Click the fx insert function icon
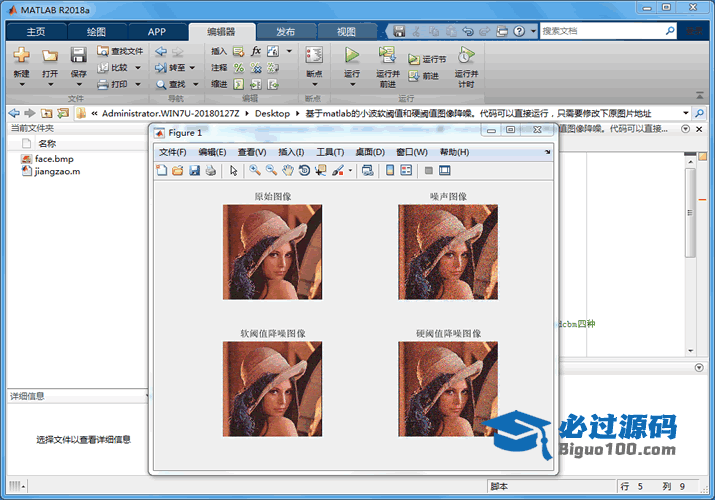 point(256,51)
